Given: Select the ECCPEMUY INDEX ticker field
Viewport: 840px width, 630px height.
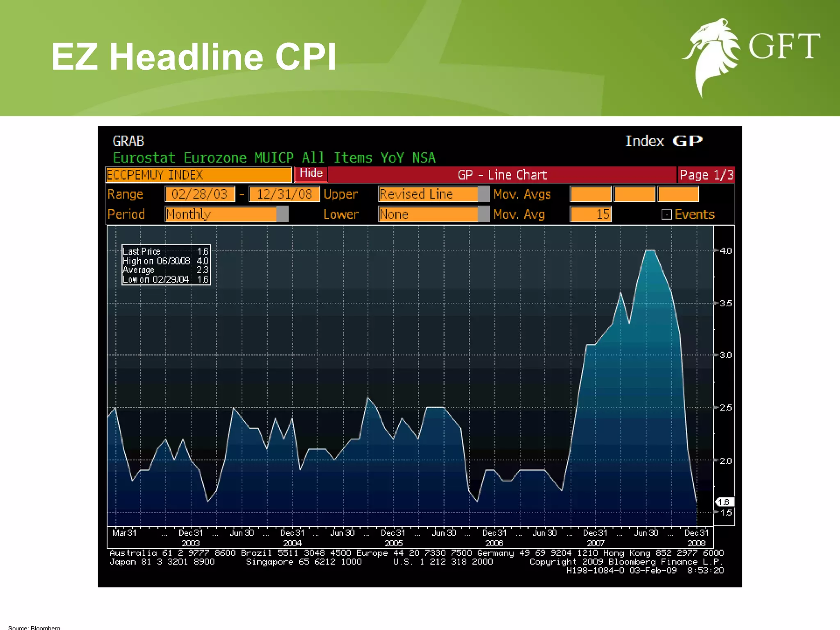Looking at the screenshot, I should click(x=199, y=175).
